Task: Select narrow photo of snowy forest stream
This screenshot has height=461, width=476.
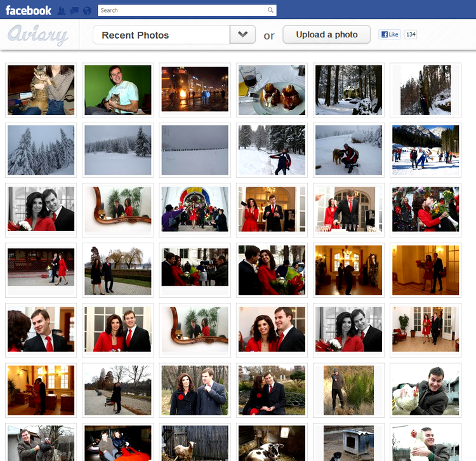Action: pos(426,90)
